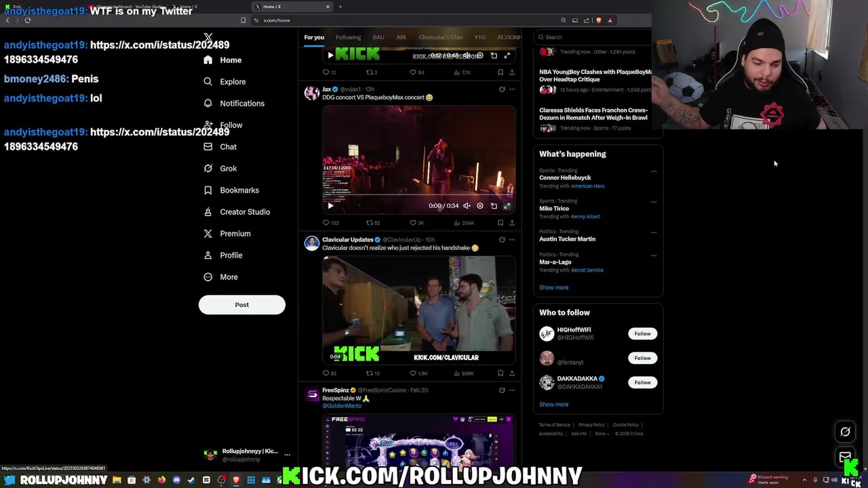Bookmark the Clavicular Updates post
Image resolution: width=868 pixels, height=488 pixels.
pyautogui.click(x=500, y=373)
